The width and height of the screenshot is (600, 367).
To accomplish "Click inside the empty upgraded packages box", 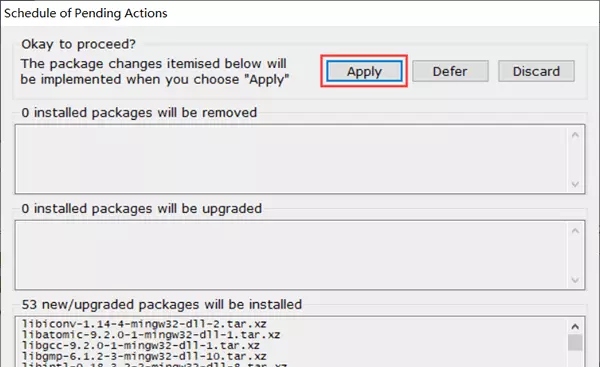I will (x=291, y=255).
